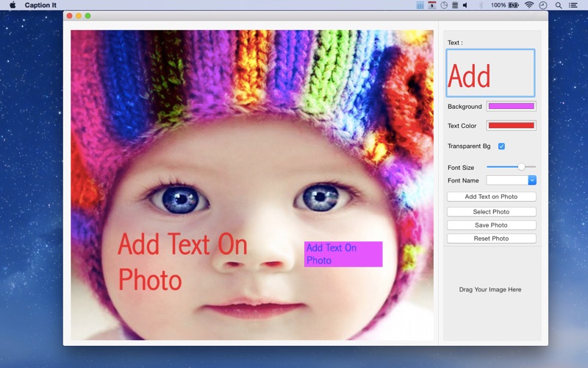
Task: Uncheck the Transparent Bg checkbox
Action: click(x=501, y=146)
